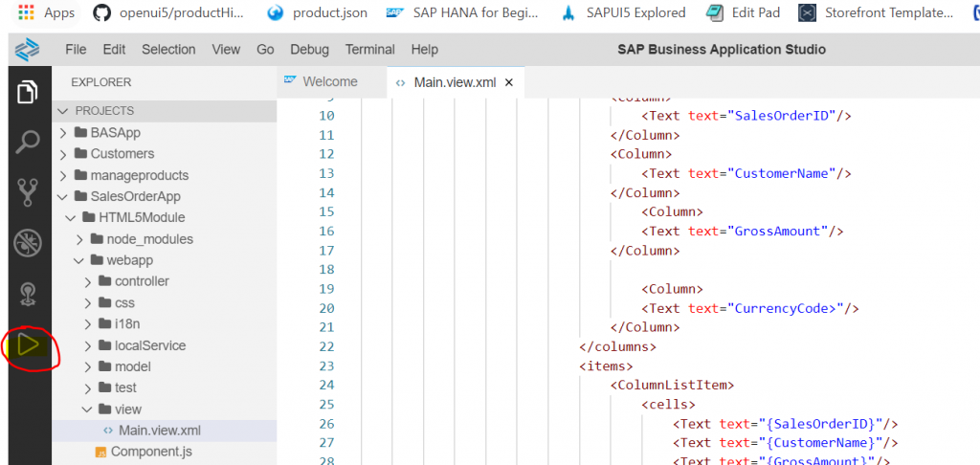Close the Main.view.xml tab

[509, 82]
